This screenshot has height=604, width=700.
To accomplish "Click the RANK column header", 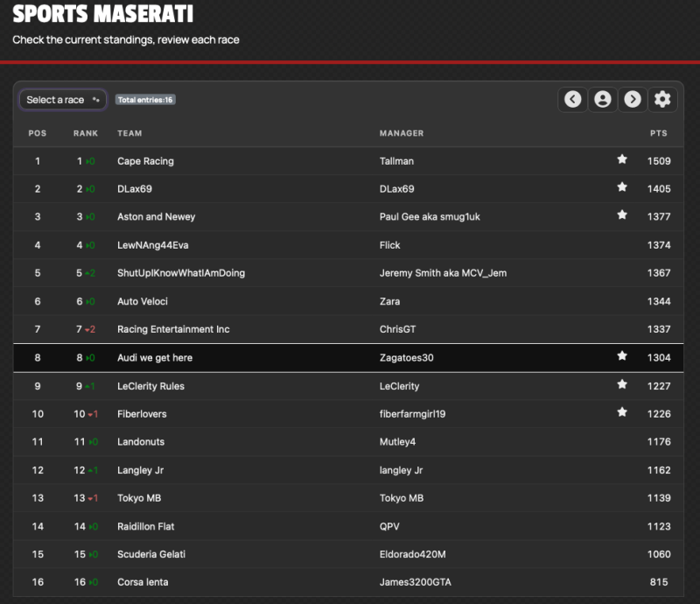I will [86, 133].
